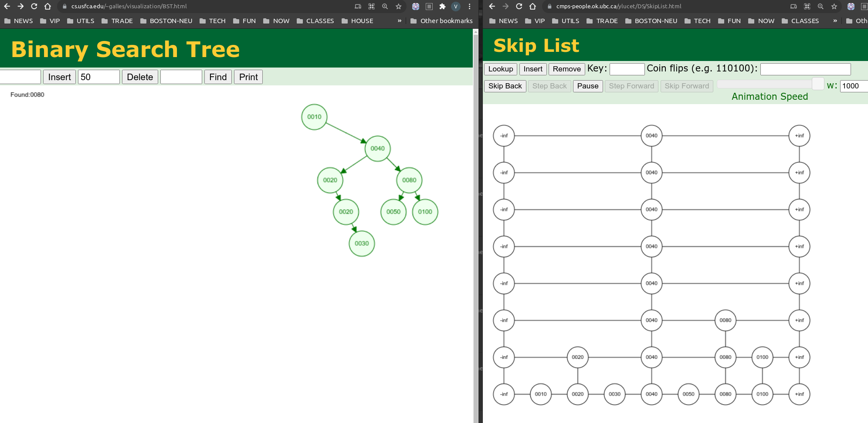Go to home page in the left browser
Viewport: 868px width, 423px height.
(47, 7)
